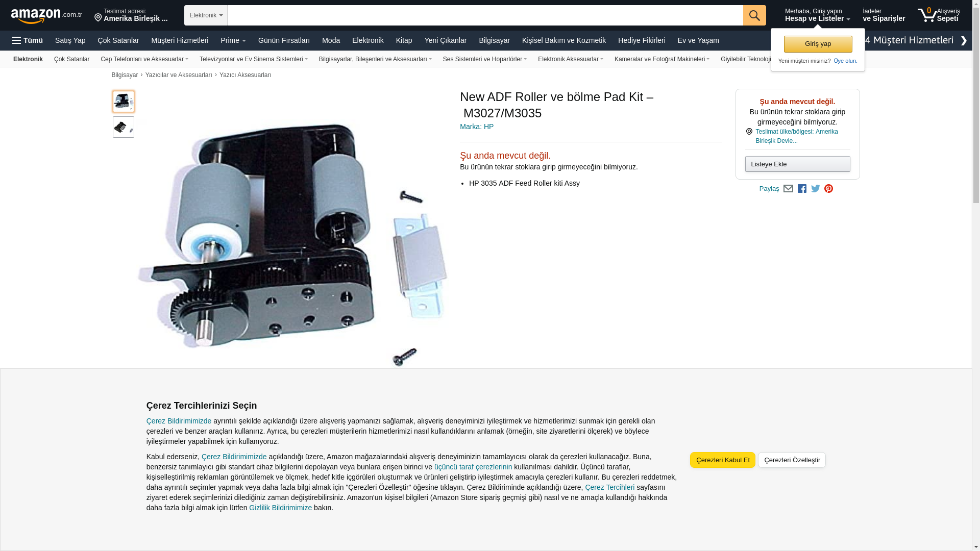Expand the Prime navigation dropdown
Image resolution: width=980 pixels, height=551 pixels.
(x=233, y=40)
